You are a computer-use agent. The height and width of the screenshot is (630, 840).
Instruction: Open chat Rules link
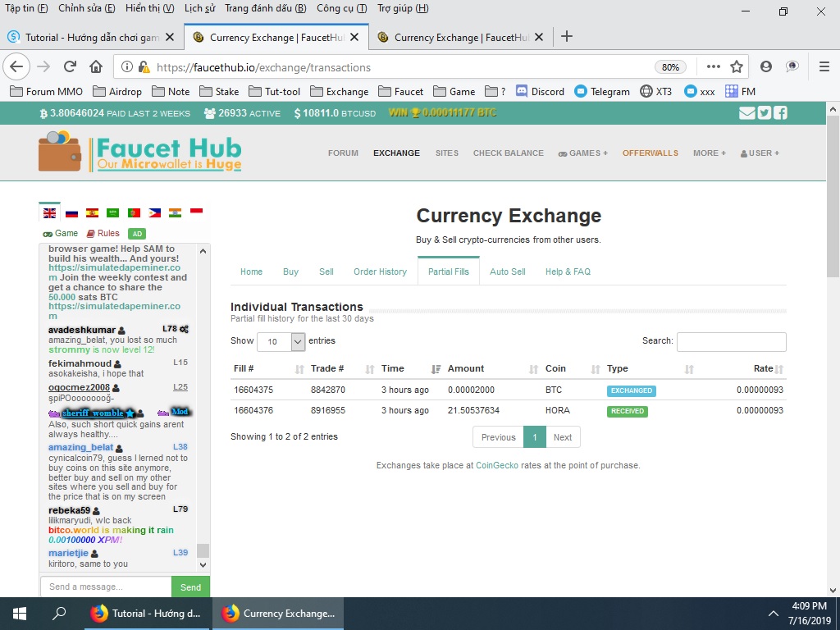103,234
